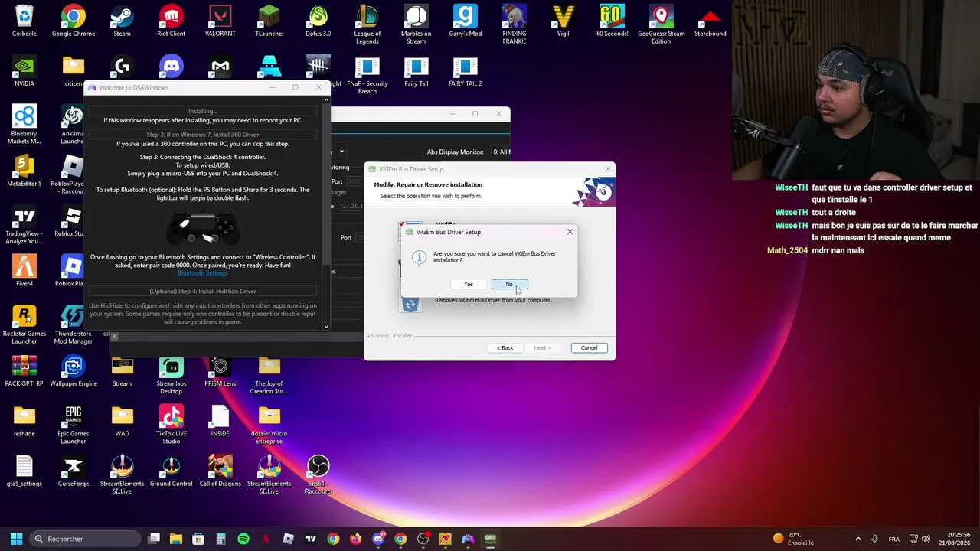Open the Garry's Mod desktop shortcut
The image size is (980, 551).
[x=465, y=21]
